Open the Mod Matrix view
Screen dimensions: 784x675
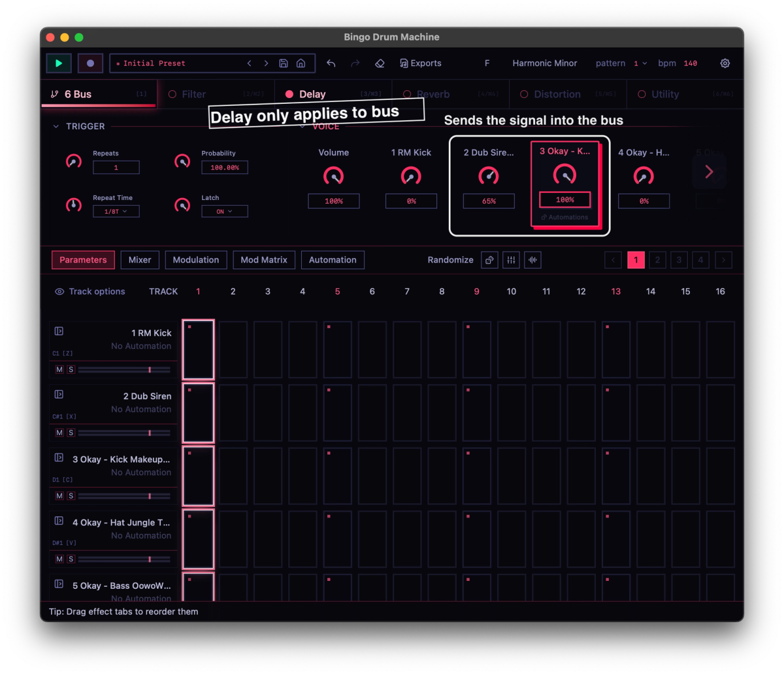coord(264,260)
